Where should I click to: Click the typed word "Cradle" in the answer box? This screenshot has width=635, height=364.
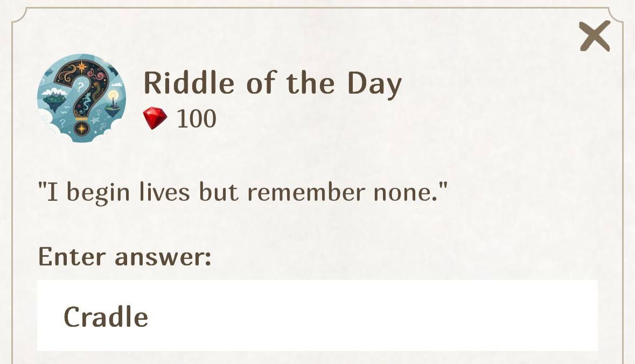coord(106,317)
